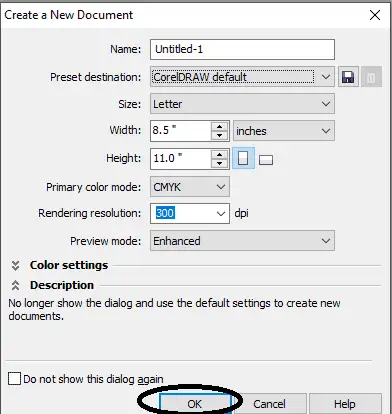Image resolution: width=392 pixels, height=414 pixels.
Task: Click the save preset floppy disk icon
Action: pyautogui.click(x=348, y=77)
